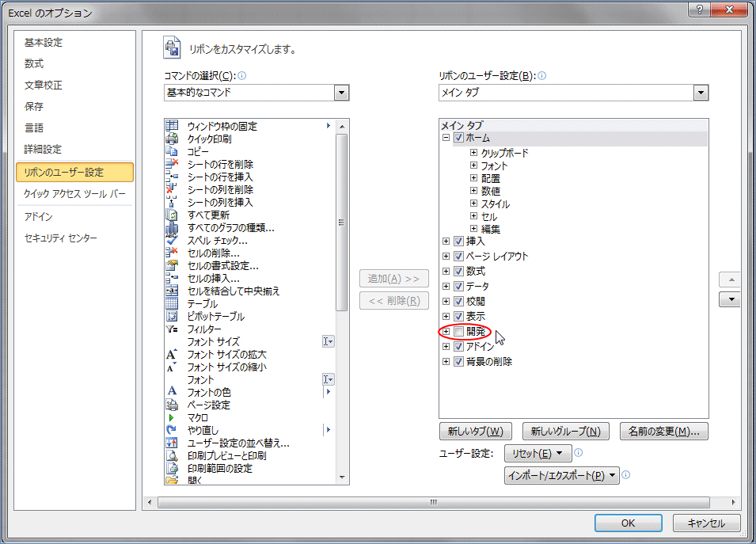Click the セルの書式設定 icon
This screenshot has width=756, height=544.
coord(172,266)
